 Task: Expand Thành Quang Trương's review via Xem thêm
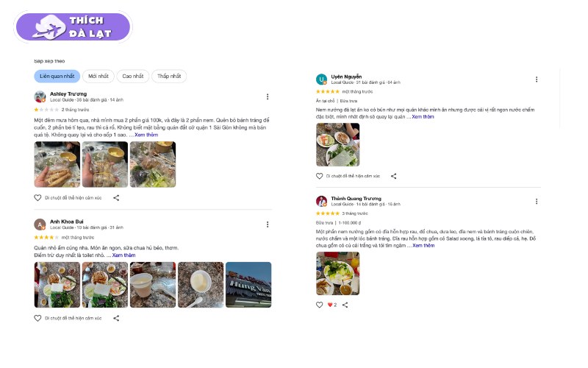[423, 246]
